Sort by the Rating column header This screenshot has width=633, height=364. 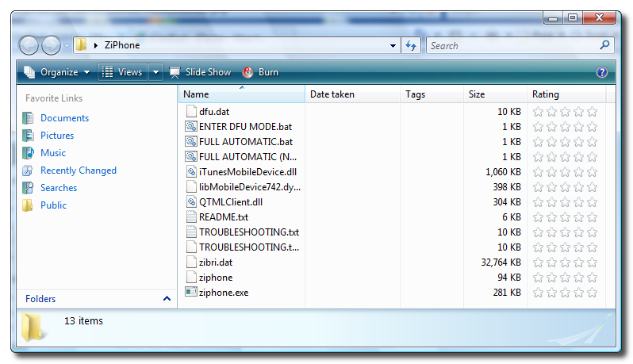(566, 94)
